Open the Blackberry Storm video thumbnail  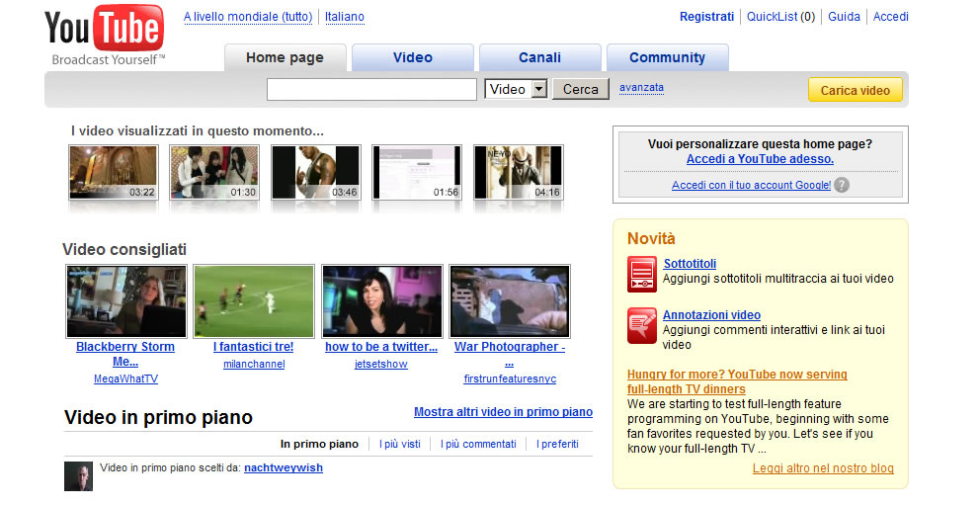126,301
